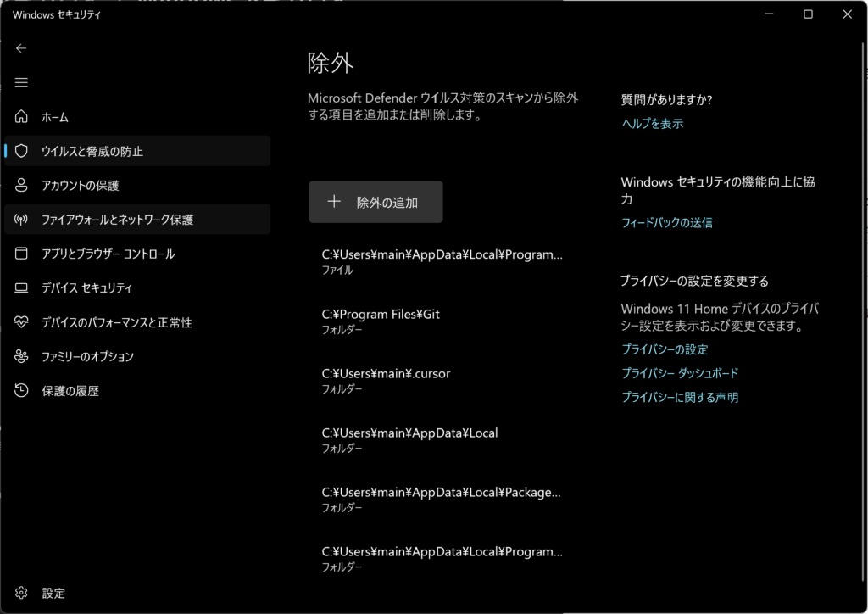Image resolution: width=868 pixels, height=614 pixels.
Task: Open デバイスのパフォーマンスと正常性
Action: [137, 322]
